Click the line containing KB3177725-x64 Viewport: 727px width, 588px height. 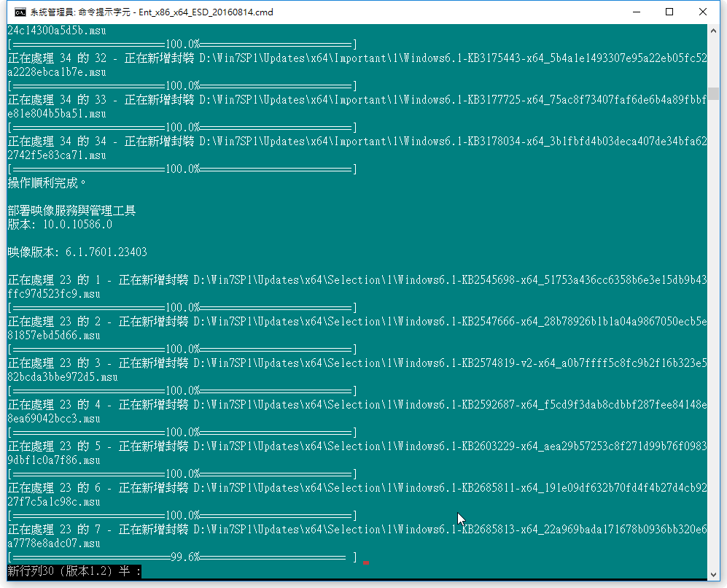coord(357,100)
